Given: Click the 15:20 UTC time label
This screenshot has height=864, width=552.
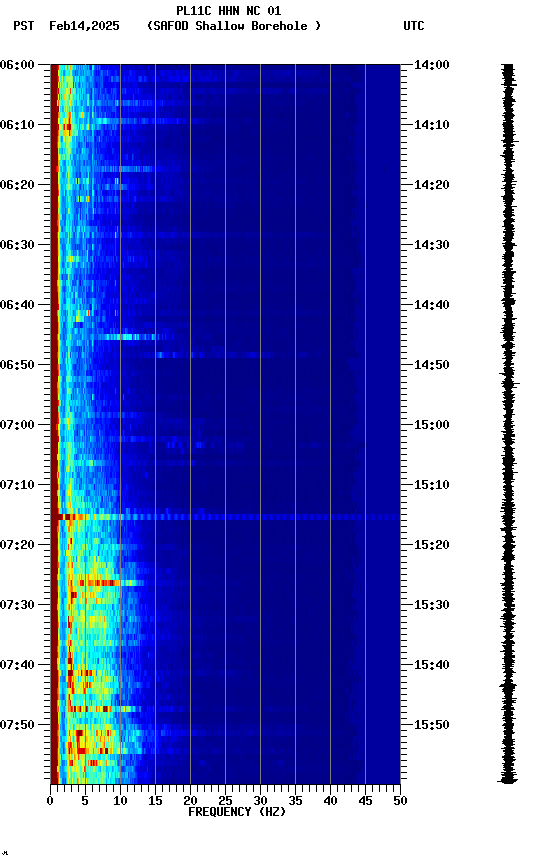Looking at the screenshot, I should [x=432, y=545].
